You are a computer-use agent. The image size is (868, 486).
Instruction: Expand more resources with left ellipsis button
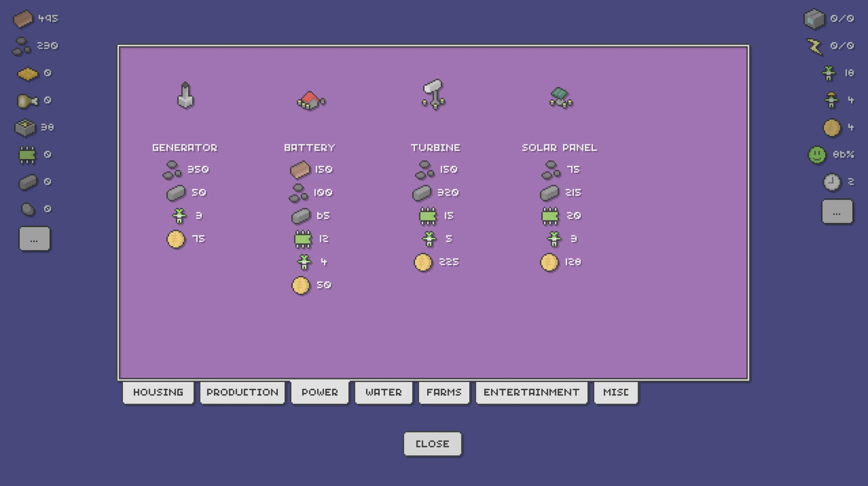click(34, 238)
